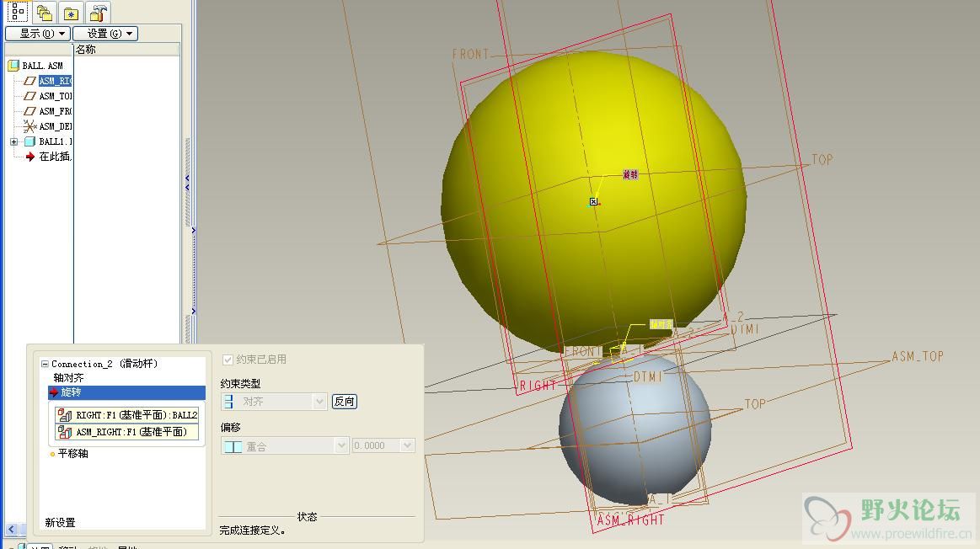Click the 旋转 tag on yellow sphere
This screenshot has width=980, height=549.
pyautogui.click(x=630, y=175)
